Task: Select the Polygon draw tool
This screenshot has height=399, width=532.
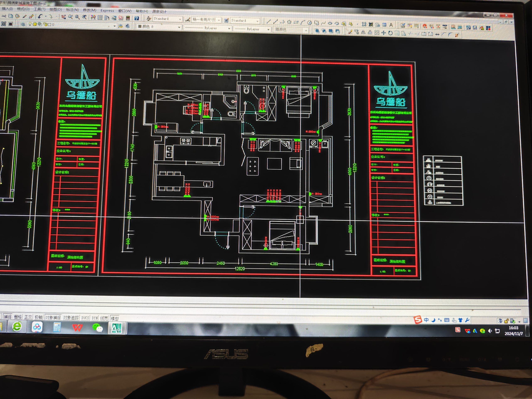Action: 289,22
